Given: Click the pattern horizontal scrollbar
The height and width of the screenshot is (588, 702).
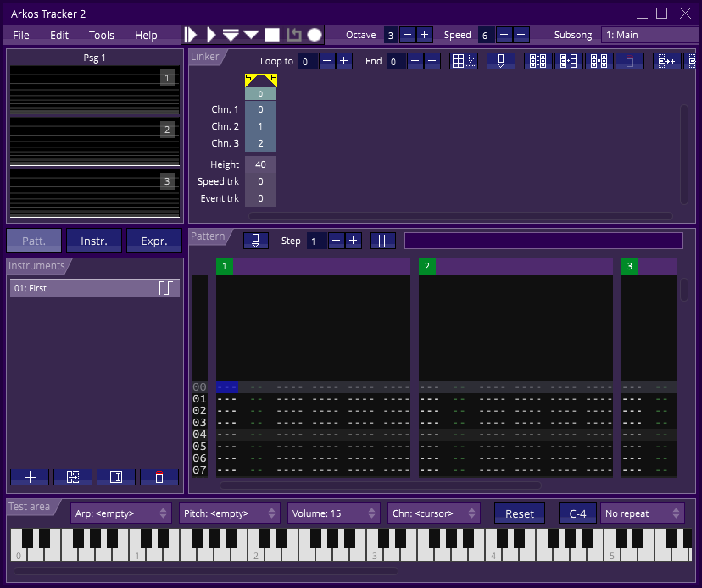Looking at the screenshot, I should coord(381,485).
